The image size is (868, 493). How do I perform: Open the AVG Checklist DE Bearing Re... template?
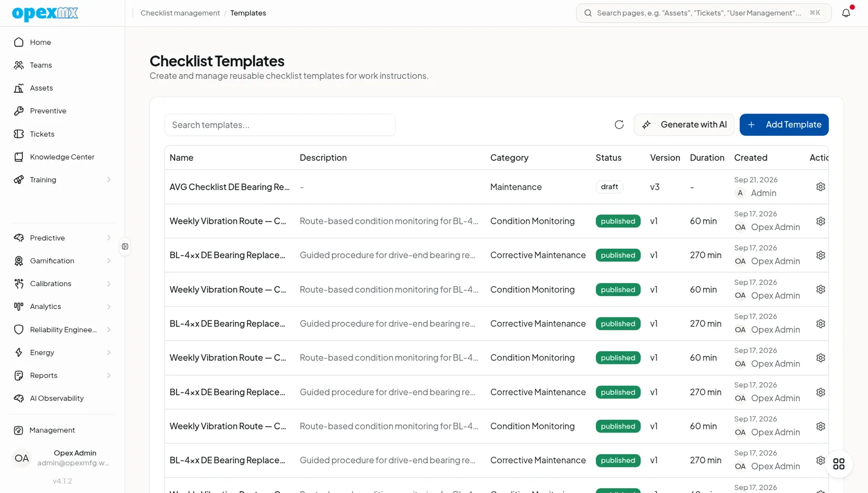pyautogui.click(x=229, y=187)
